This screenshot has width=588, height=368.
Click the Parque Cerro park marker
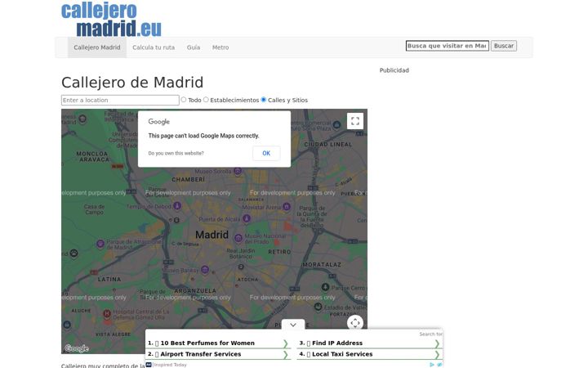click(325, 287)
